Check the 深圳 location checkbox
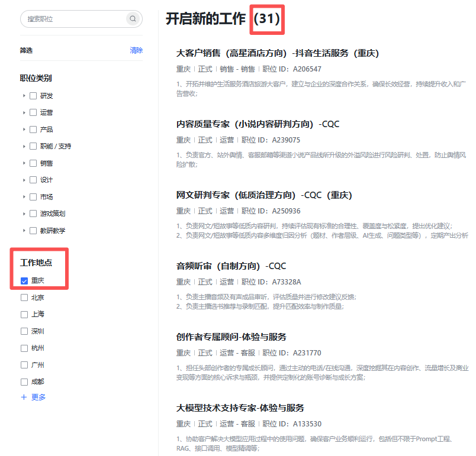The height and width of the screenshot is (456, 476). (24, 331)
